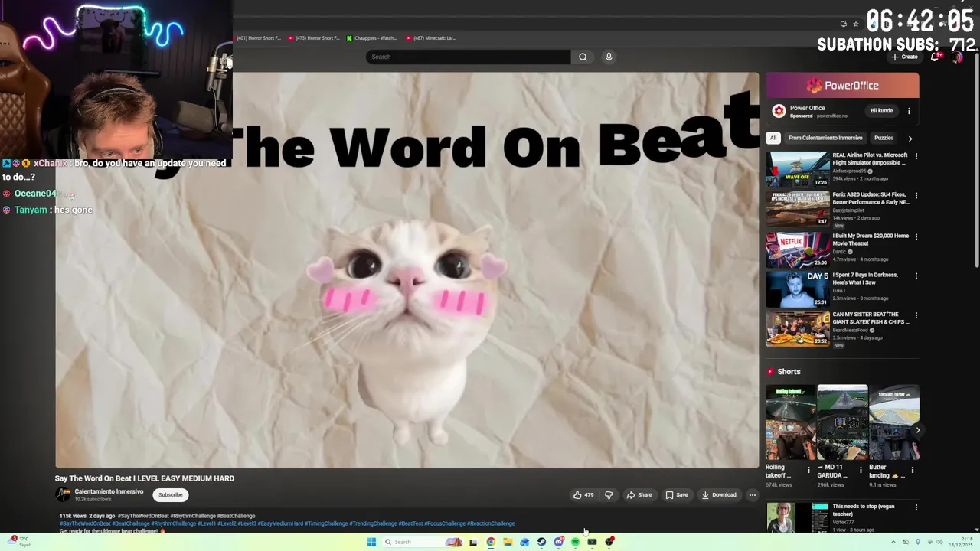Download the video
This screenshot has height=551, width=980.
pos(719,495)
